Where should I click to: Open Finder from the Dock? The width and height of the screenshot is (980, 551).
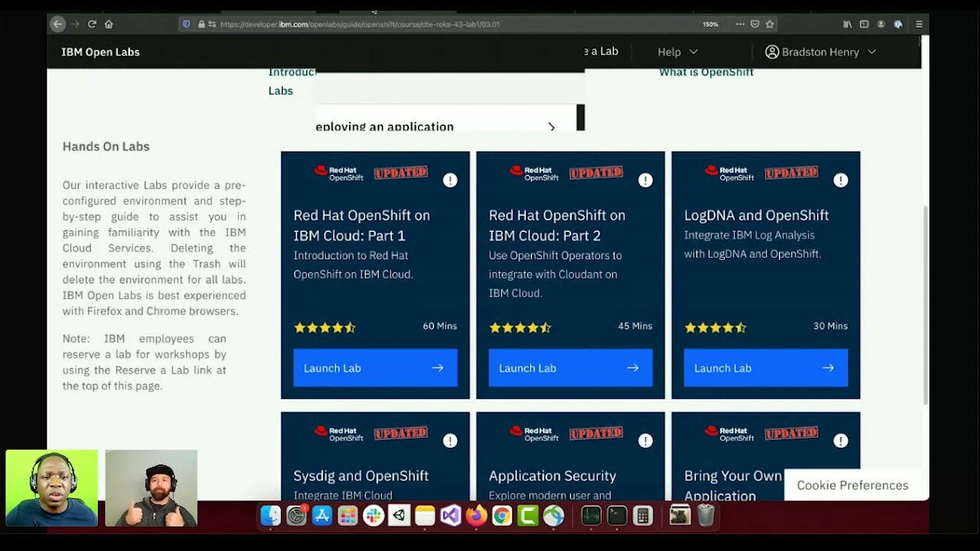[270, 517]
